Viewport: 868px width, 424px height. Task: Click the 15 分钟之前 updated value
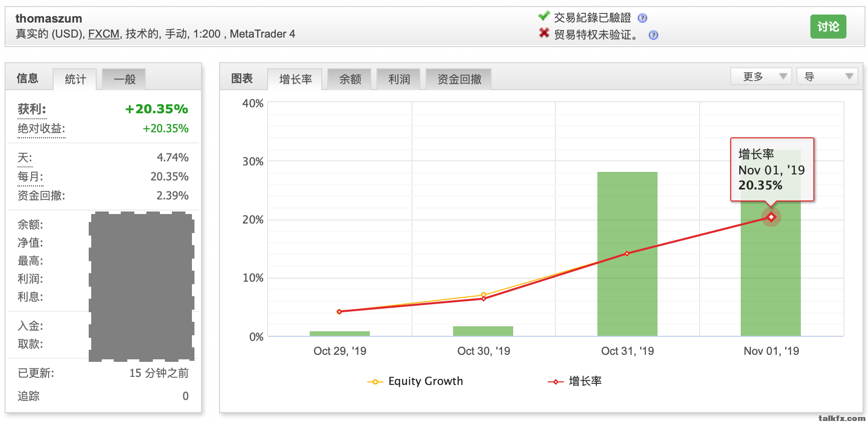159,373
